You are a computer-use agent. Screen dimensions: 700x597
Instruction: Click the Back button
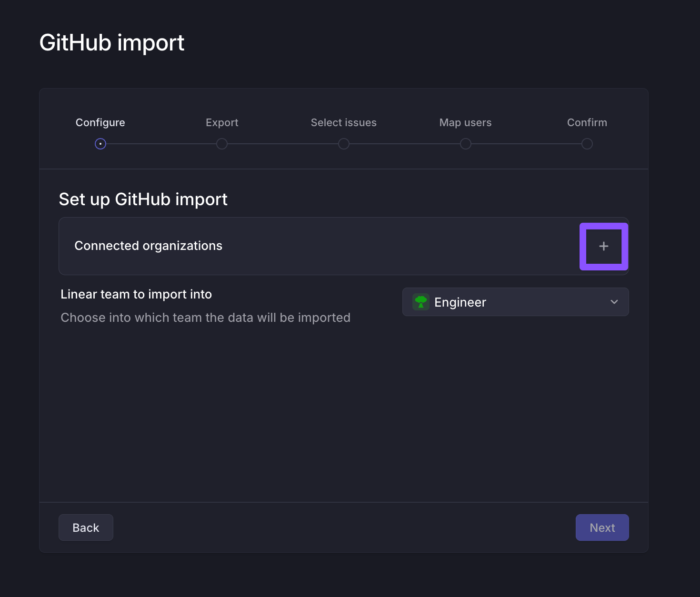pos(86,527)
